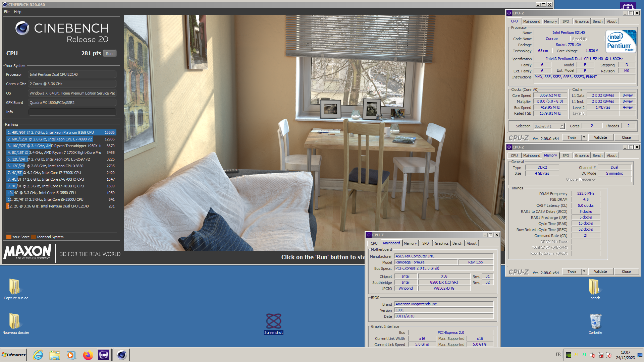The height and width of the screenshot is (362, 644).
Task: Open Windows Explorer folder icon in taskbar
Action: point(54,355)
